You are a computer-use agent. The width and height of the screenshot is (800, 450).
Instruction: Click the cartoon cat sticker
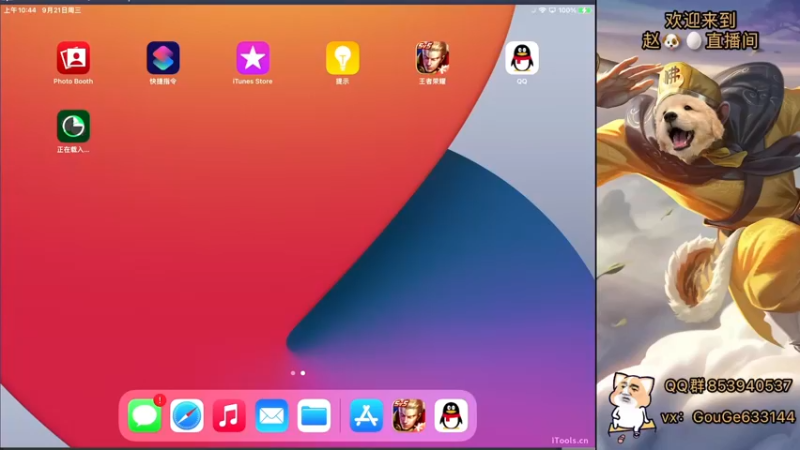click(x=631, y=406)
